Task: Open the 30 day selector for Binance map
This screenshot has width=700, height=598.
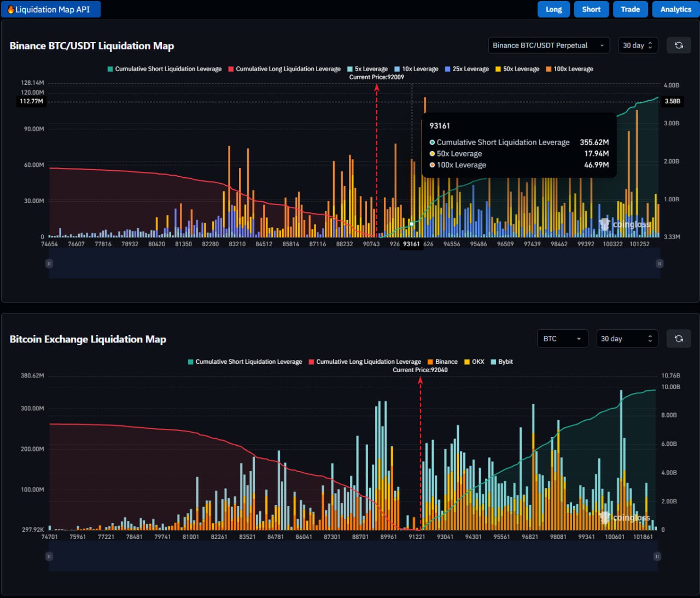Action: [638, 45]
